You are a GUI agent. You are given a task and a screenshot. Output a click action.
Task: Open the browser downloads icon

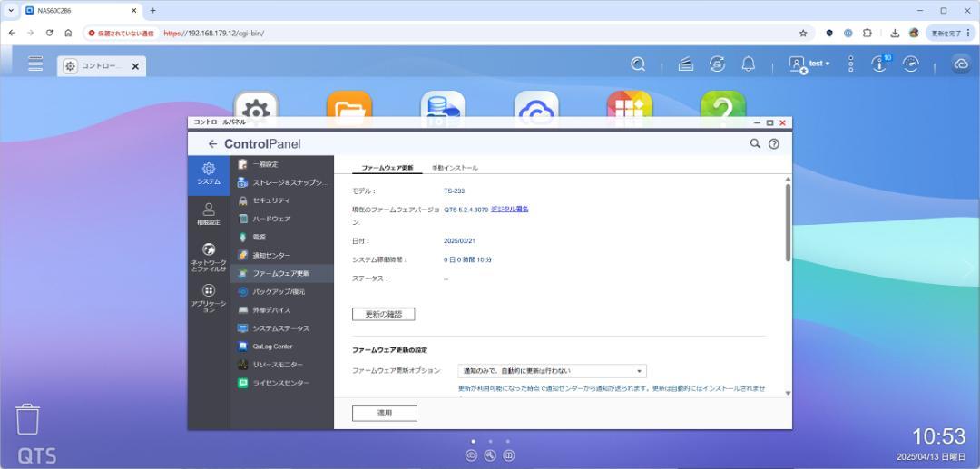coord(895,33)
